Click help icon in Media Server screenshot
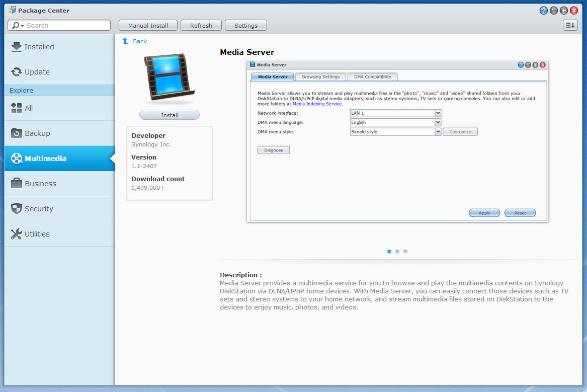Viewport: 587px width, 392px height. coord(521,65)
